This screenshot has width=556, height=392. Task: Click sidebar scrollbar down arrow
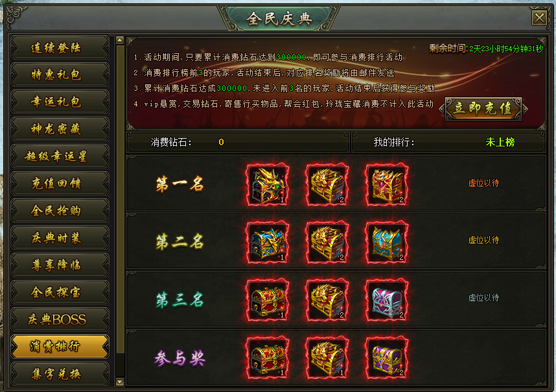[120, 382]
